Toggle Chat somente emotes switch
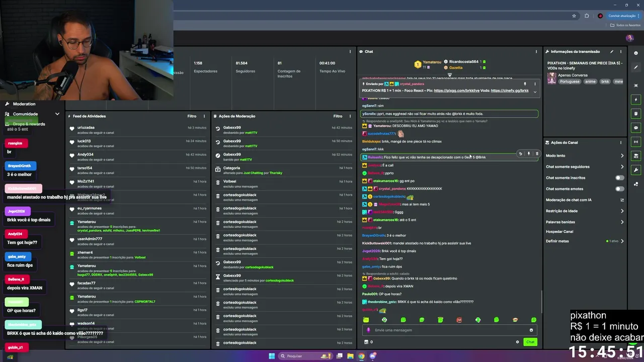 click(x=620, y=189)
